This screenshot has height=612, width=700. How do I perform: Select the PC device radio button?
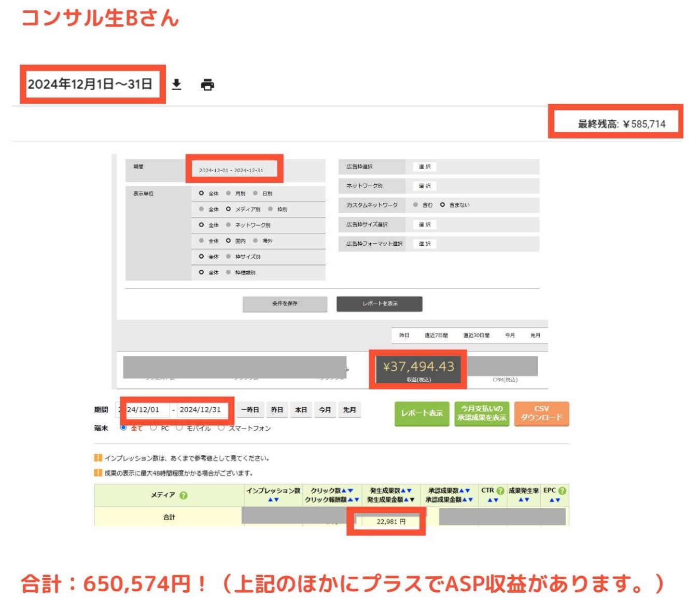click(153, 428)
